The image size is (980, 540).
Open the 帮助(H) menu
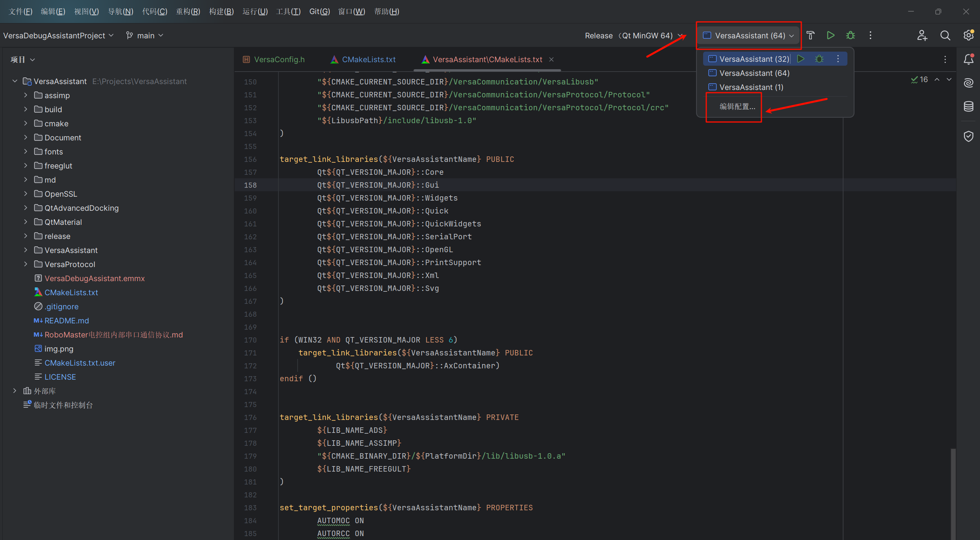(x=386, y=11)
